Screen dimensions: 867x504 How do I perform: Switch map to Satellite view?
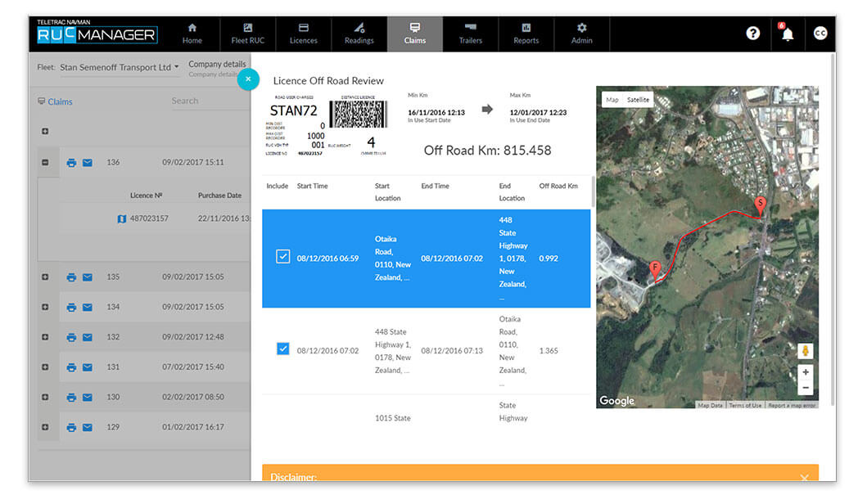(638, 100)
